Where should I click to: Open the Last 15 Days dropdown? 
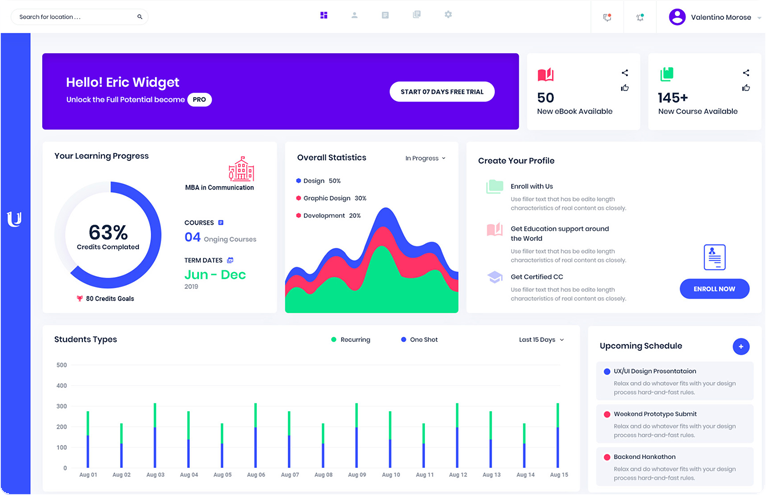pyautogui.click(x=541, y=340)
